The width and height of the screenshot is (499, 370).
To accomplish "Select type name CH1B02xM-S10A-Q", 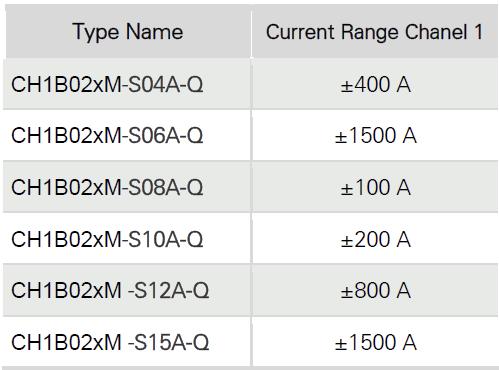I will (107, 239).
